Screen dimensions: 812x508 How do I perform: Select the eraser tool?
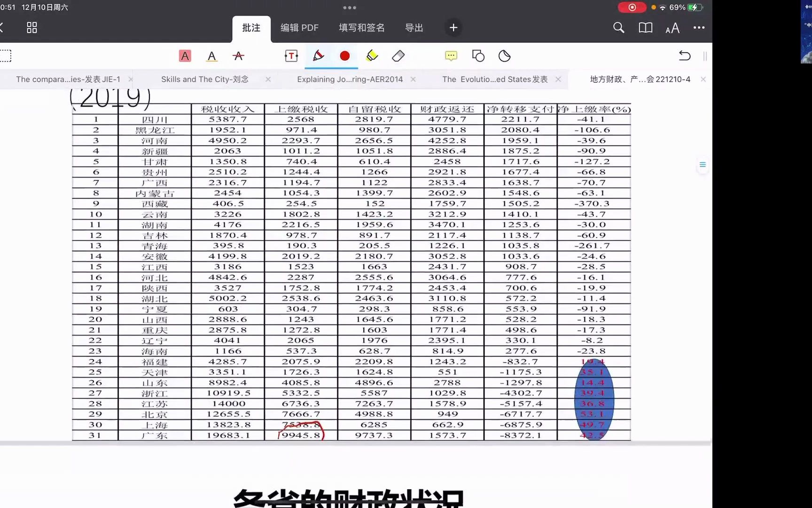tap(398, 56)
